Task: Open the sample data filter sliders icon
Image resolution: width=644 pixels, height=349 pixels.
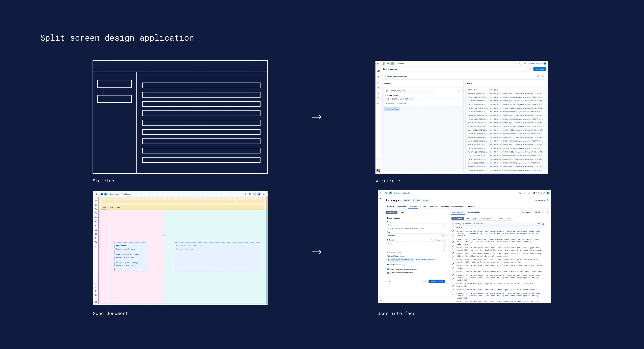Action: click(x=538, y=76)
